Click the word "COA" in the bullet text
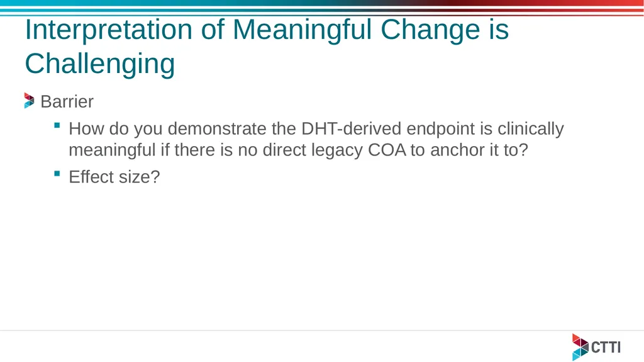 pos(387,150)
